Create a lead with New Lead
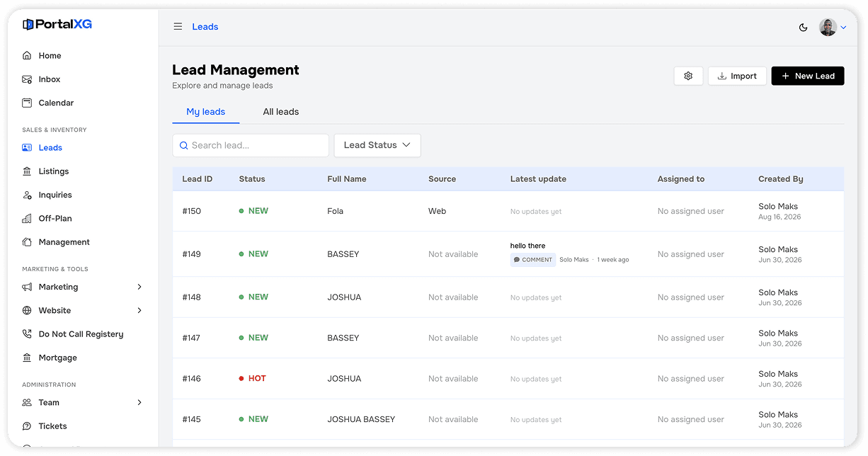This screenshot has width=868, height=456. tap(808, 76)
